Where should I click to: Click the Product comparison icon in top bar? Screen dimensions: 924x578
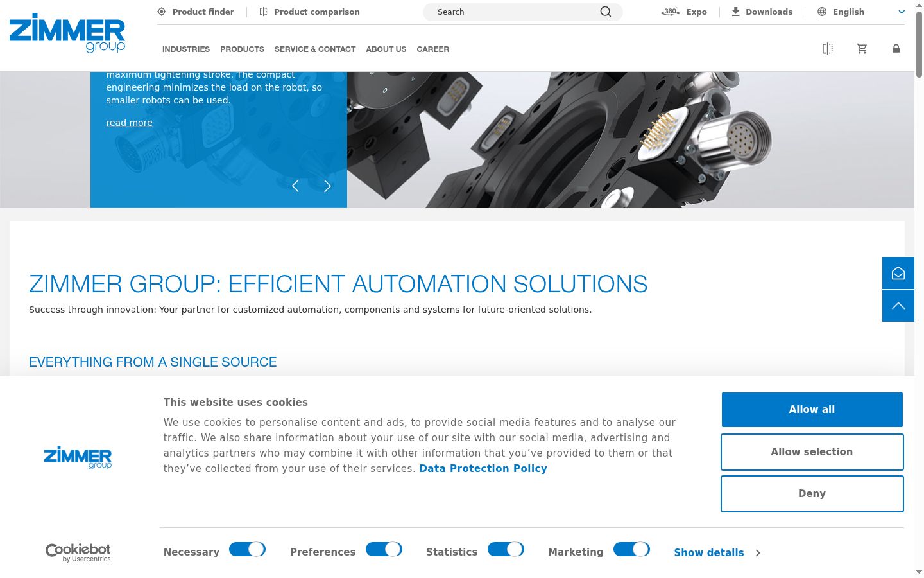pyautogui.click(x=263, y=12)
